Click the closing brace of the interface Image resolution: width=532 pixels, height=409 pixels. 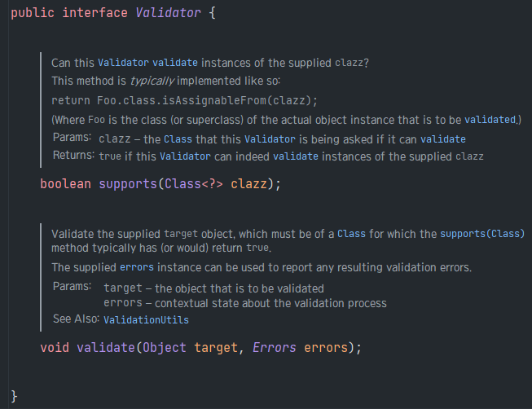[x=14, y=396]
